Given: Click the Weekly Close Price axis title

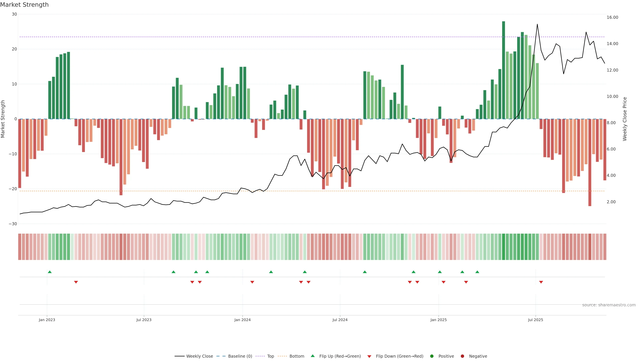Looking at the screenshot, I should tap(625, 119).
